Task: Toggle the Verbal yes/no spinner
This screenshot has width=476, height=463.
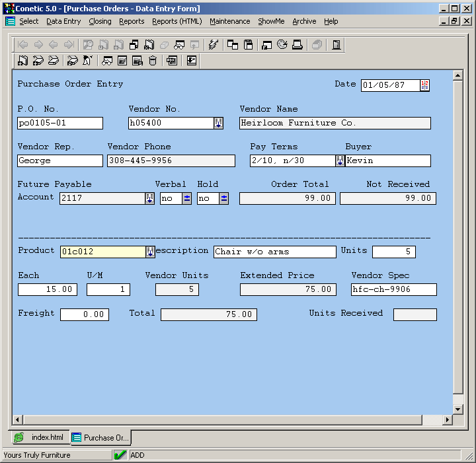Action: [187, 198]
